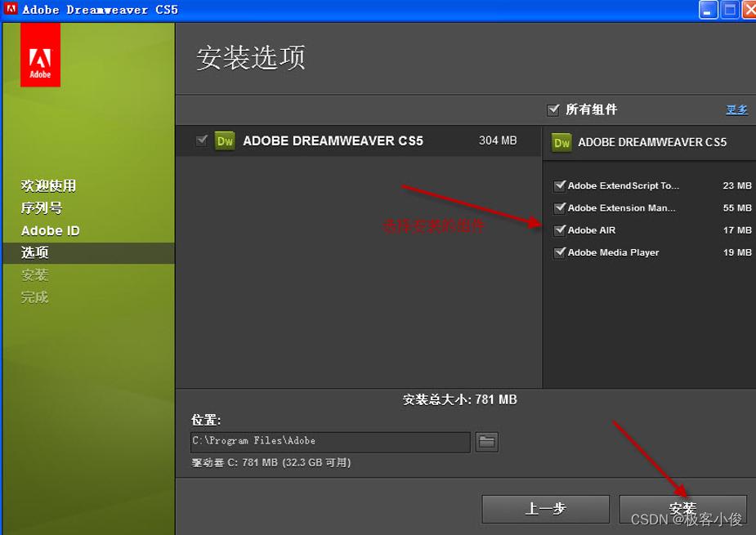Viewport: 756px width, 535px height.
Task: Select the ADOBE DREAMWEAVER CS5 product row
Action: click(359, 140)
